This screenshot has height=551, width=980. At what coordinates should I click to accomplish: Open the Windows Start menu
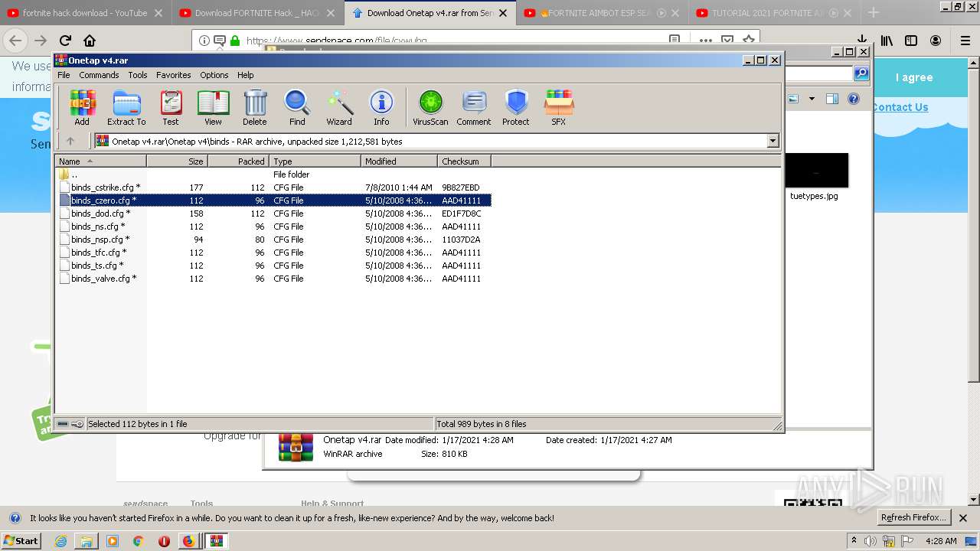pyautogui.click(x=21, y=540)
